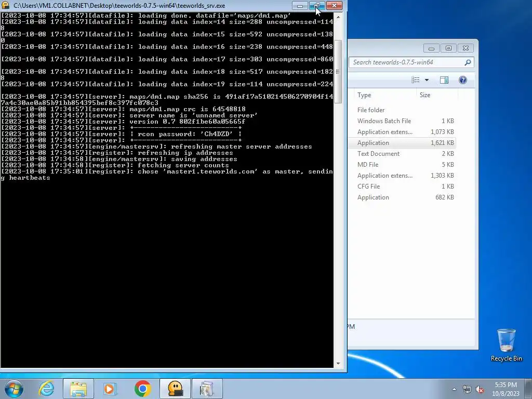This screenshot has width=532, height=399.
Task: Maximize the Explorer window
Action: [448, 48]
